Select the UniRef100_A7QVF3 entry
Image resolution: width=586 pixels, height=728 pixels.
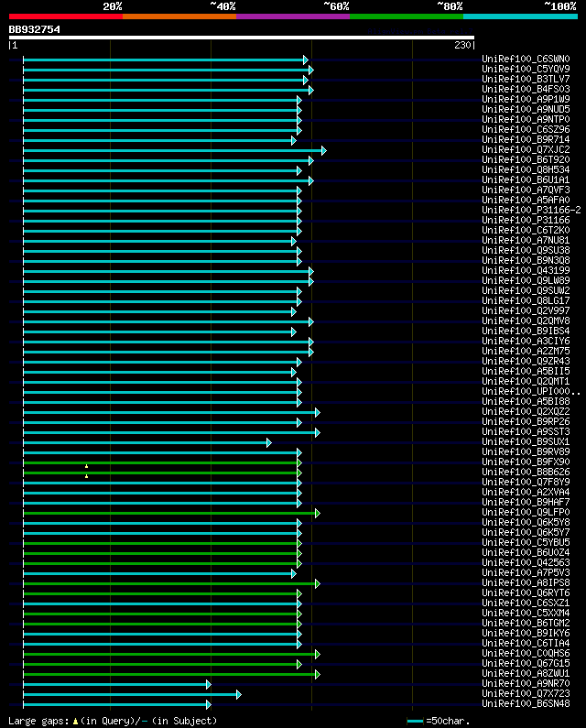click(526, 190)
